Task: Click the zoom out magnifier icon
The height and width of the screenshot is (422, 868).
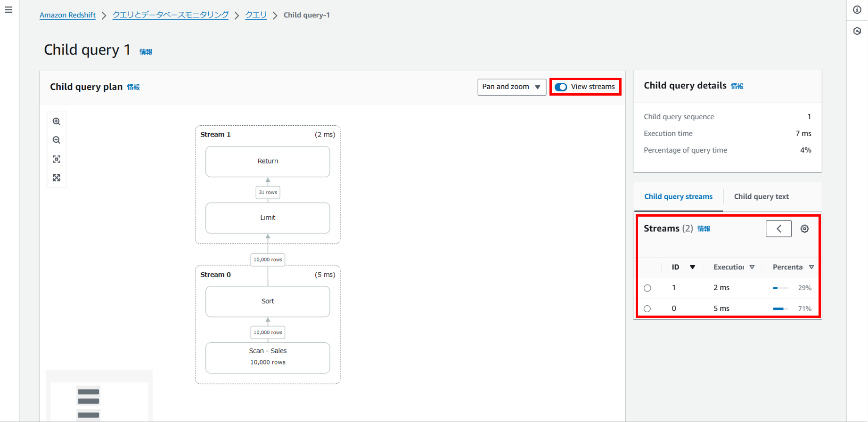Action: pyautogui.click(x=57, y=140)
